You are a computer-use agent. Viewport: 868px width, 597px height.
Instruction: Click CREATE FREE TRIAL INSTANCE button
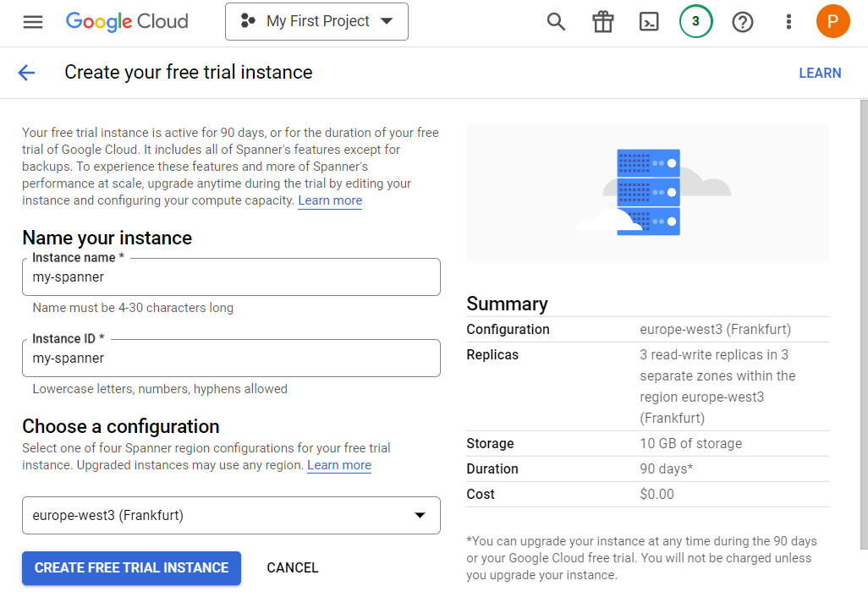132,567
